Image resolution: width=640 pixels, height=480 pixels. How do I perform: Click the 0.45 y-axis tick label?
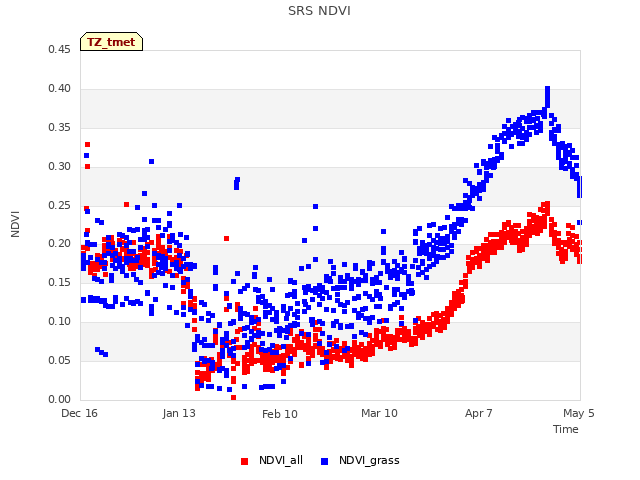point(59,49)
